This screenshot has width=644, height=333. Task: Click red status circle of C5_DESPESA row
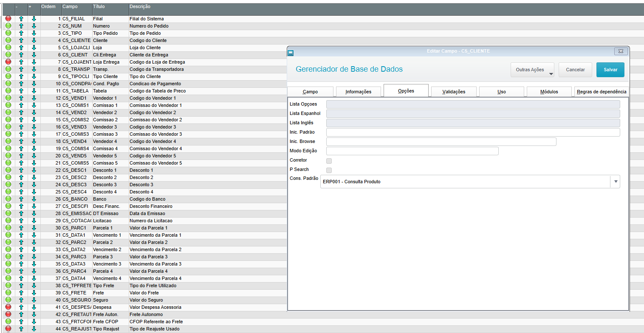point(8,307)
